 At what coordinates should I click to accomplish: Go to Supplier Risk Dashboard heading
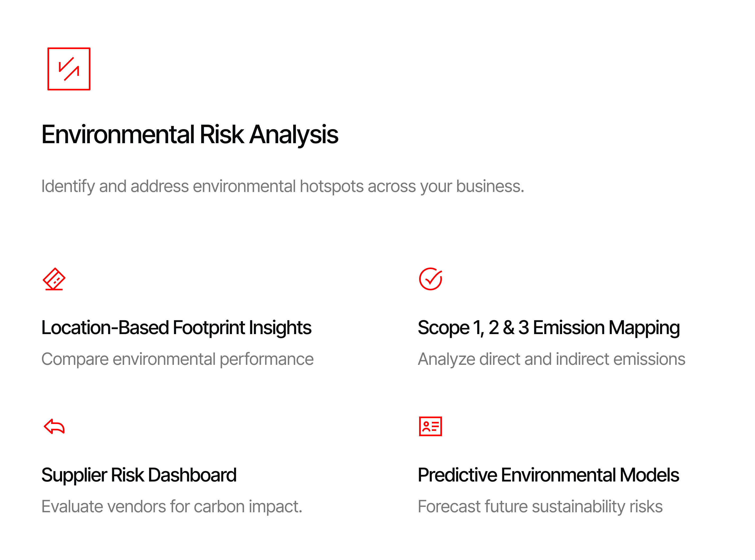point(139,475)
